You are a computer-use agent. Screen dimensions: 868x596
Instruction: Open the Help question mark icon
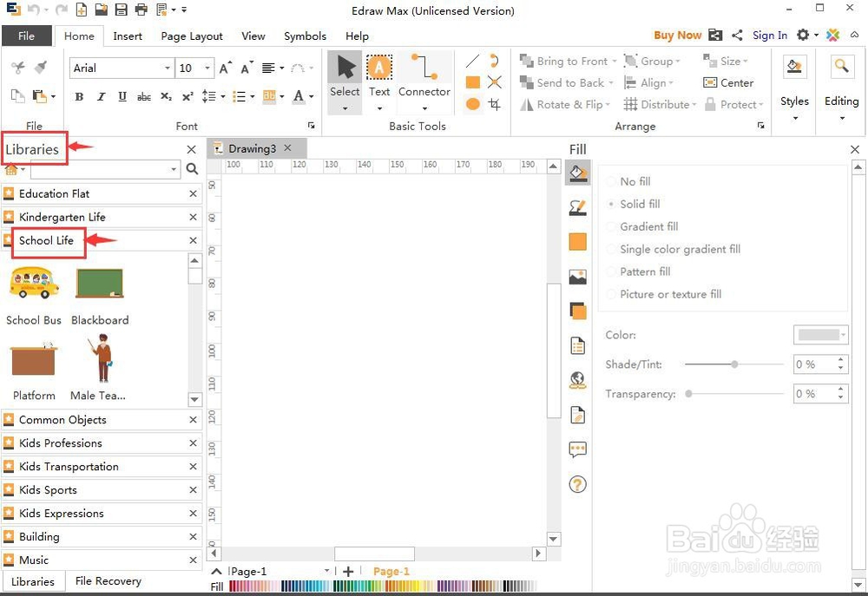pyautogui.click(x=578, y=484)
